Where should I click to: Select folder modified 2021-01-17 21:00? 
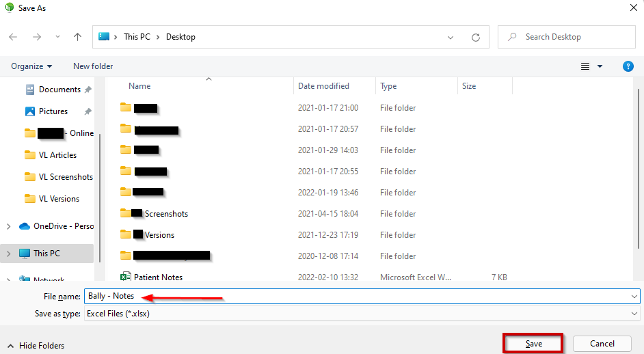[315, 107]
